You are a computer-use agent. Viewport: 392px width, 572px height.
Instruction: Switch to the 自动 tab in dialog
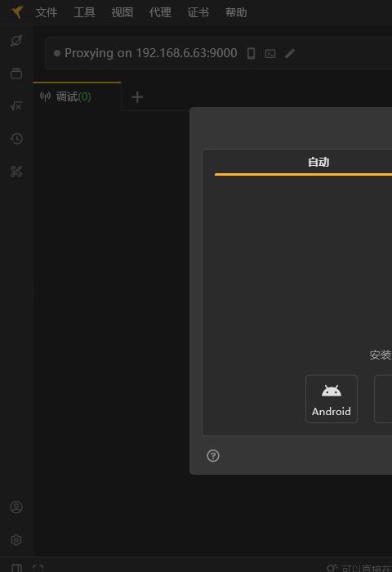click(318, 162)
